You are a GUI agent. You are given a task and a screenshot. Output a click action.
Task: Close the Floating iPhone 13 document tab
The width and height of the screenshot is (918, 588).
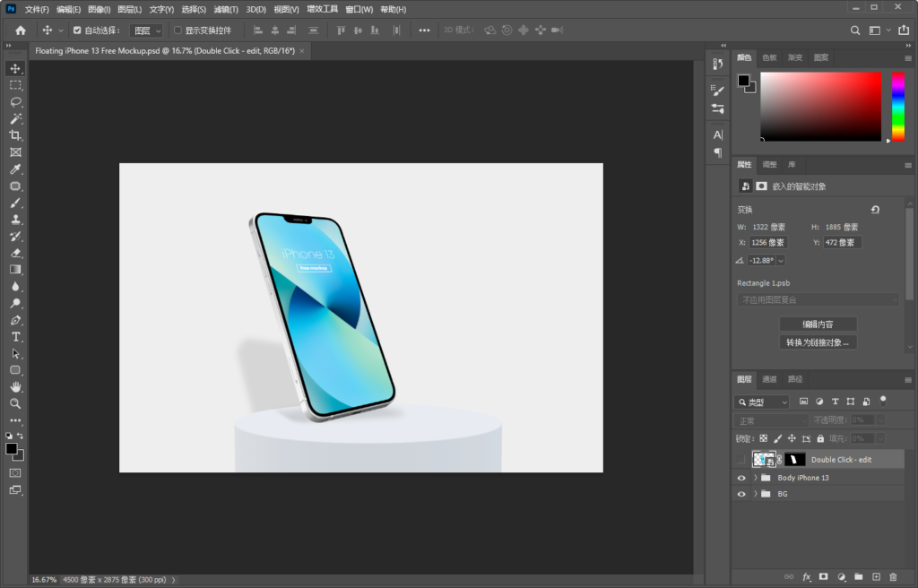(x=302, y=51)
